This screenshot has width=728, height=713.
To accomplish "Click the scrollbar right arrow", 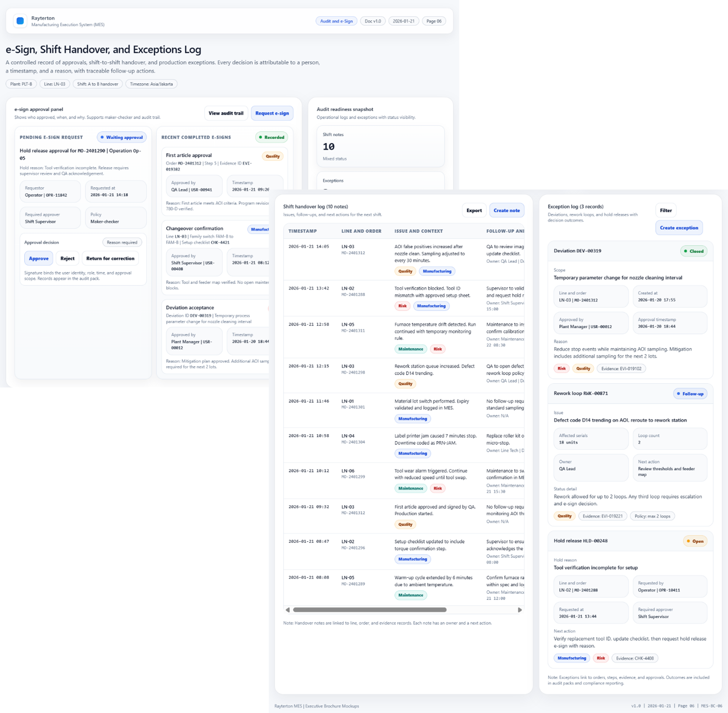I will pyautogui.click(x=520, y=610).
